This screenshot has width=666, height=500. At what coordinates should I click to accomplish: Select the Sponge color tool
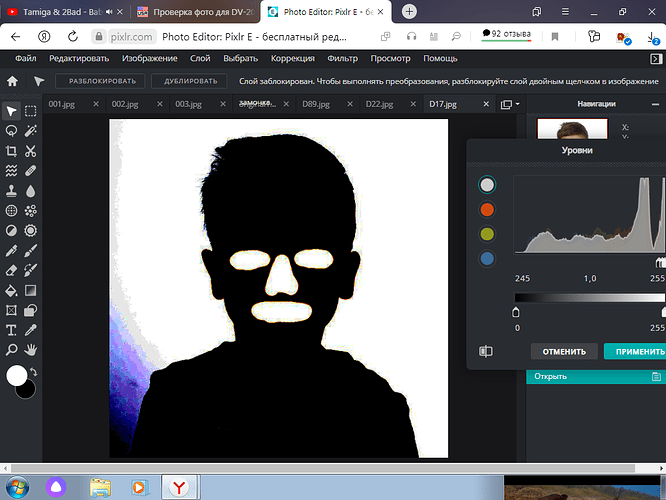click(x=31, y=231)
